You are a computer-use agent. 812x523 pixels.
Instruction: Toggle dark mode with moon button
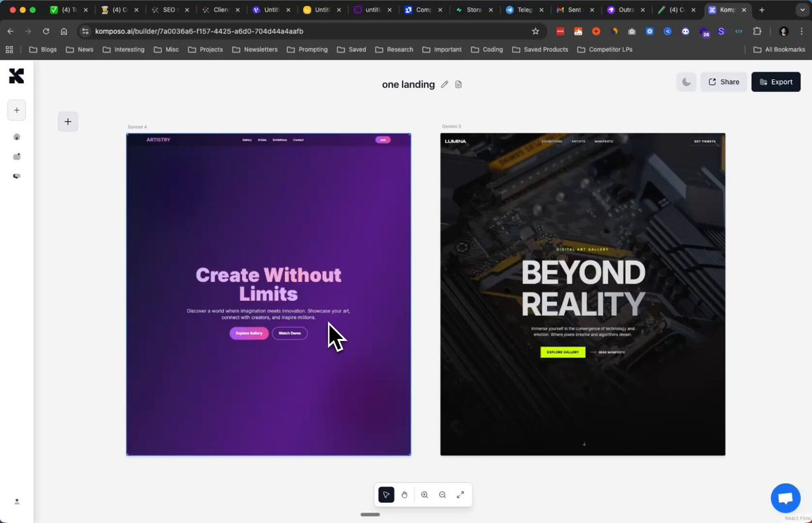(686, 82)
